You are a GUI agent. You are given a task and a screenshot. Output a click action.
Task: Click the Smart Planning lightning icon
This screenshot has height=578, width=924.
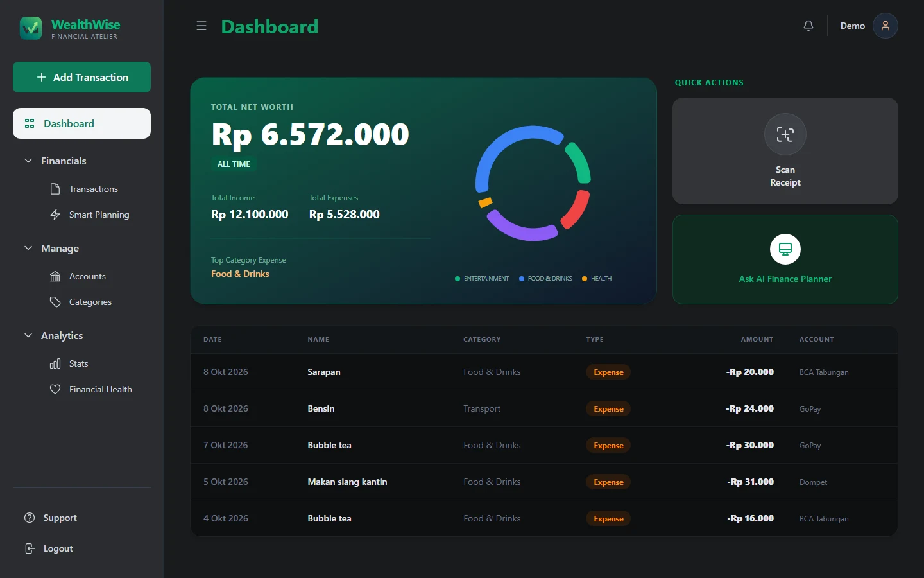click(x=55, y=215)
